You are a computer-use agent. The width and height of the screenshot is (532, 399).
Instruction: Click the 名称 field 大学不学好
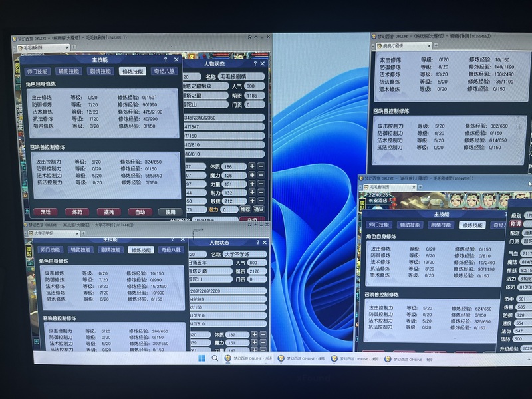[245, 254]
